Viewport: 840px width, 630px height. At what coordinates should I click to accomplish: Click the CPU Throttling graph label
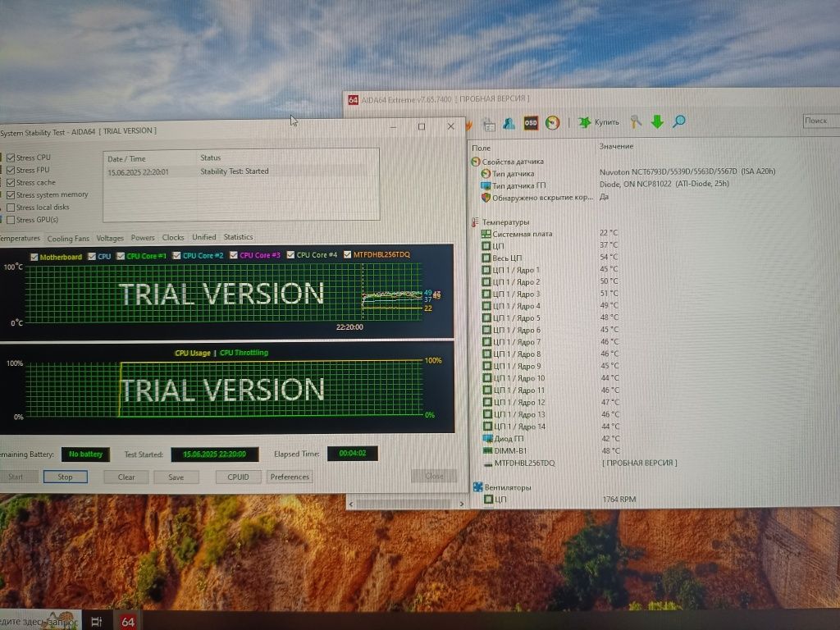(x=244, y=353)
